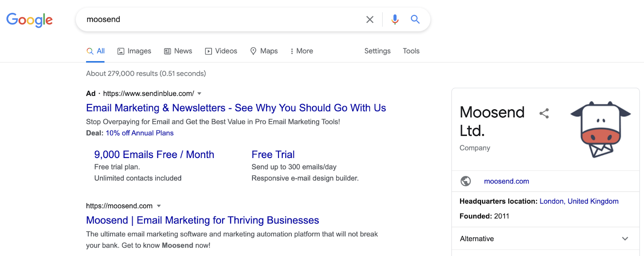Click the Google logo
This screenshot has width=644, height=256.
click(x=29, y=20)
